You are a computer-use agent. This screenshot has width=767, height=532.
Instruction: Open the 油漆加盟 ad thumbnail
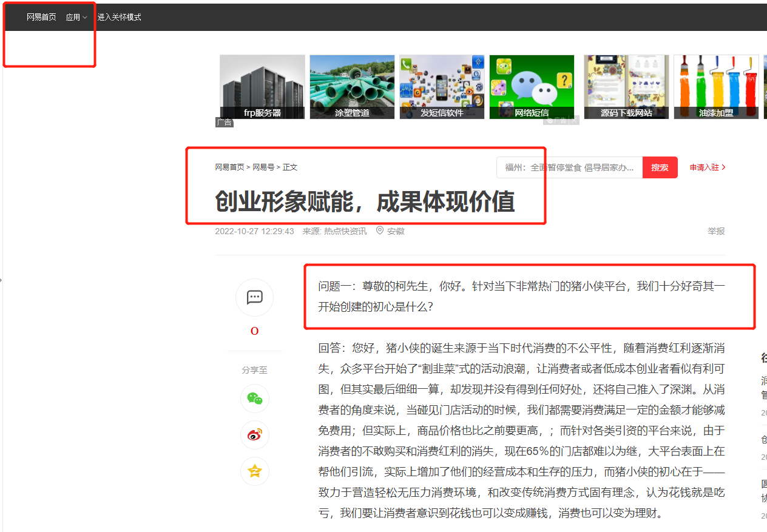(716, 87)
